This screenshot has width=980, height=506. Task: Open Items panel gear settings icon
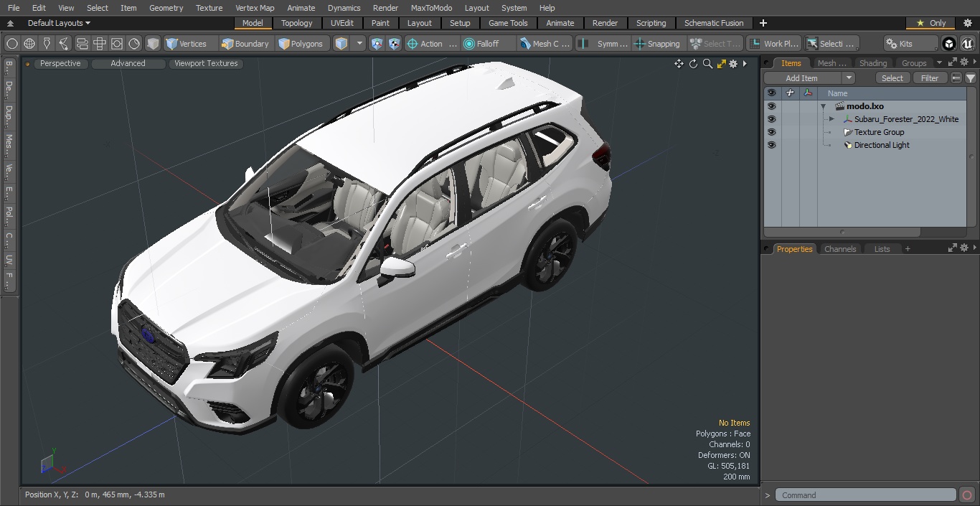pos(963,62)
